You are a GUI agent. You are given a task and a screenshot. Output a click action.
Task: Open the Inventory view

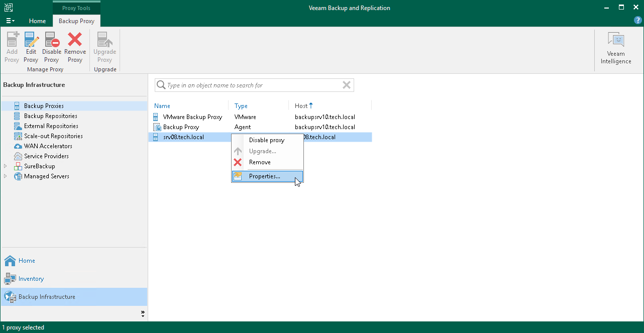(x=31, y=279)
